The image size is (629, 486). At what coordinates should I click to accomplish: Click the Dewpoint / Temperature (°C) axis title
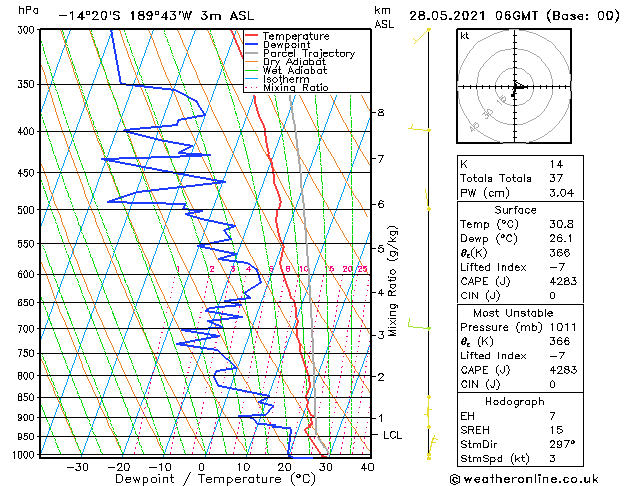pyautogui.click(x=215, y=479)
